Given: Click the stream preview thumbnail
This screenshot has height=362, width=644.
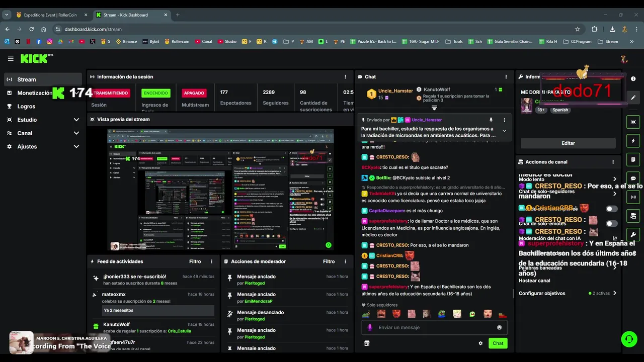Looking at the screenshot, I should click(220, 190).
